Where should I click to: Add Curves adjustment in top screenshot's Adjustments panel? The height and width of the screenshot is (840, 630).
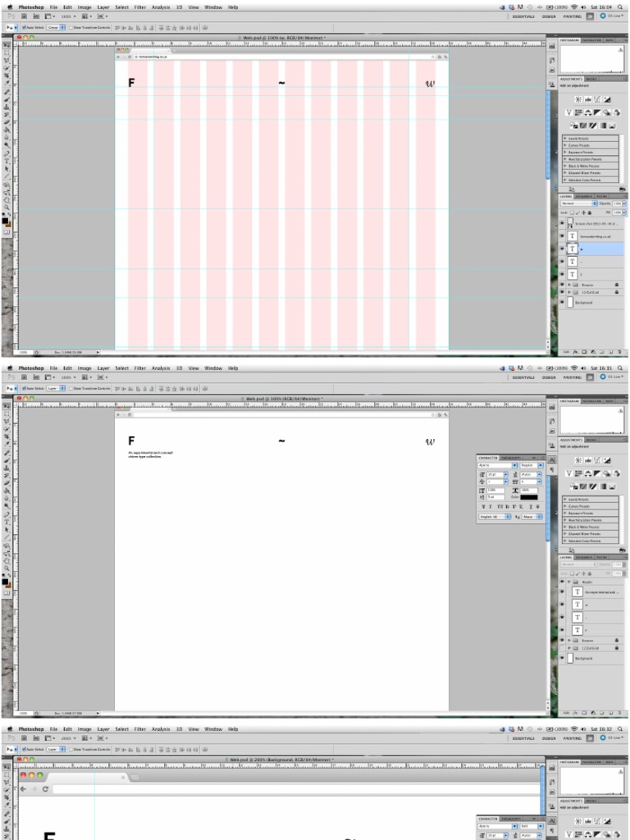pos(597,99)
